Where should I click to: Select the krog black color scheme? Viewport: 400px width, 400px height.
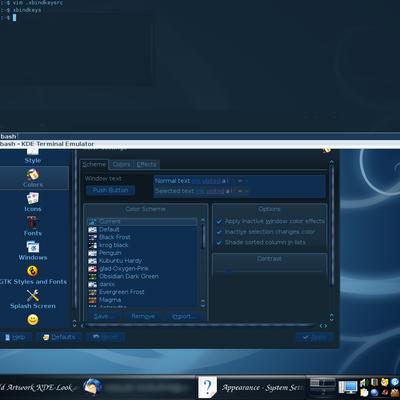tap(142, 245)
